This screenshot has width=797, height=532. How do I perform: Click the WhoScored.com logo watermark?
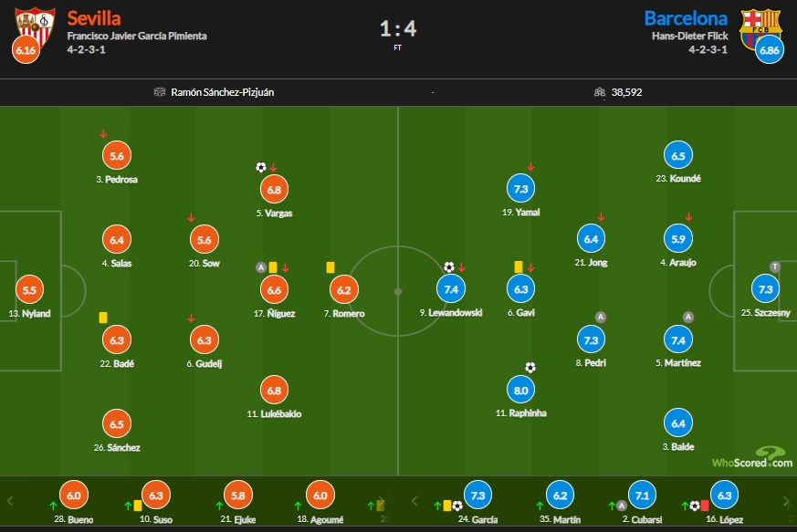pyautogui.click(x=752, y=457)
